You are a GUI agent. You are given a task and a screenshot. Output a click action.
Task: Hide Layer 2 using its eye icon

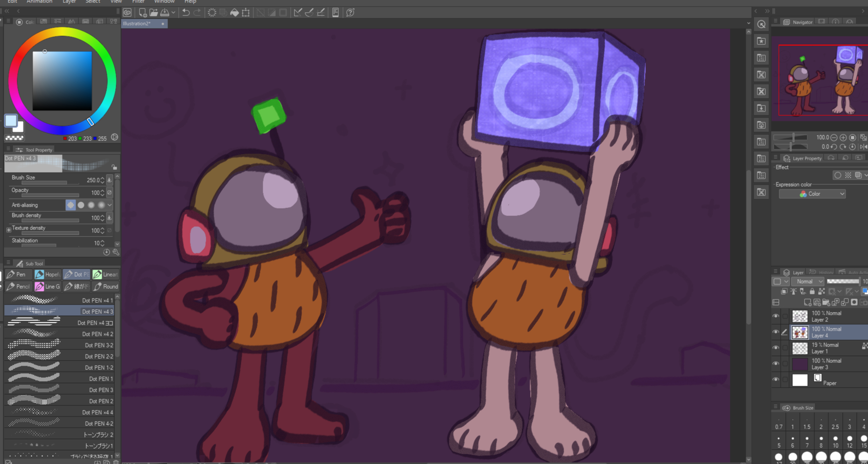(x=776, y=316)
